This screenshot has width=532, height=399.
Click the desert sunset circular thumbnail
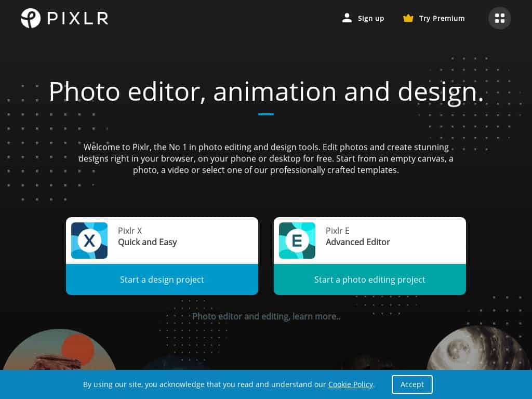[x=60, y=350]
